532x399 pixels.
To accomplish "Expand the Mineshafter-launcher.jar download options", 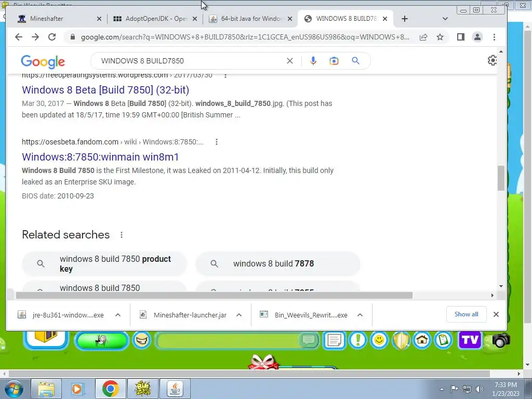I will click(x=239, y=315).
